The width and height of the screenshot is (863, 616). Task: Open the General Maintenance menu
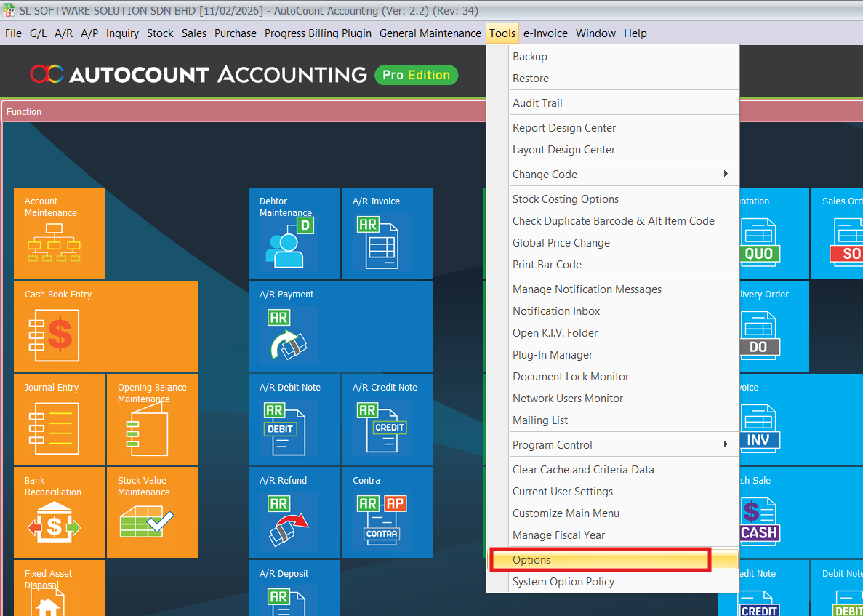[430, 33]
